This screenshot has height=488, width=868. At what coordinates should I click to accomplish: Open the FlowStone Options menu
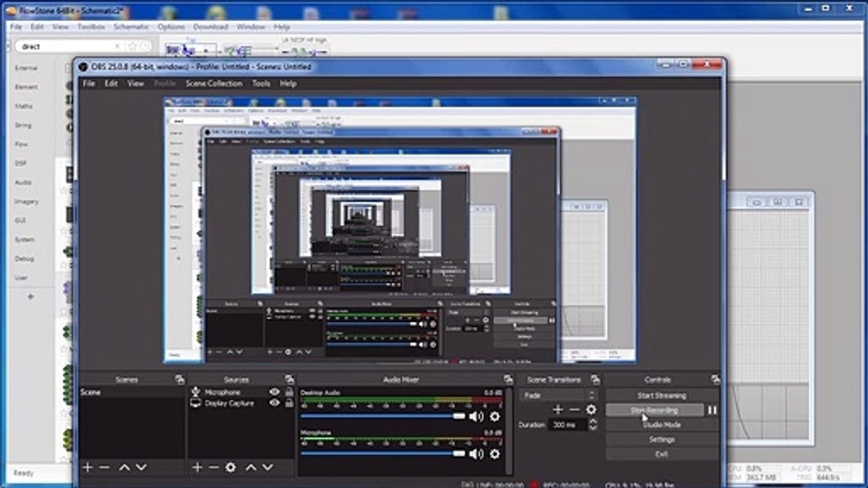tap(171, 27)
